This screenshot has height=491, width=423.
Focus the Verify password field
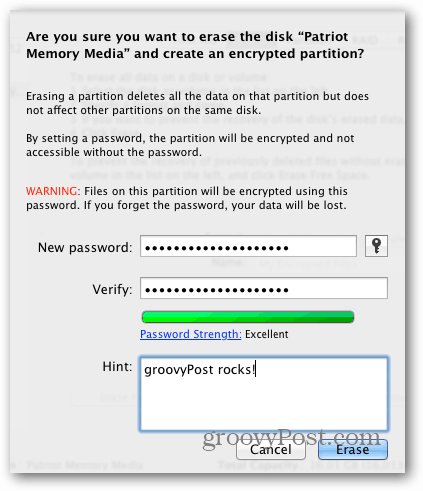click(x=264, y=288)
